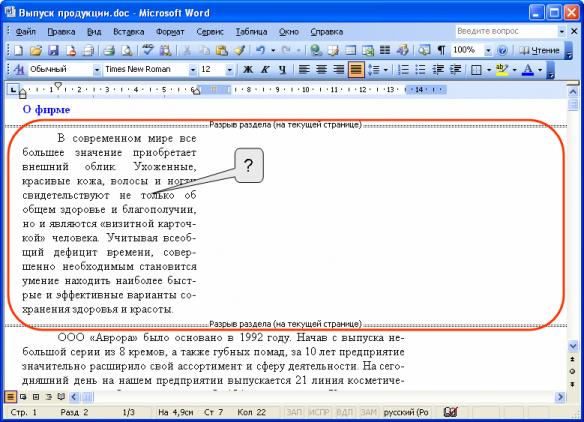Switch to web layout view button
This screenshot has height=422, width=584.
click(23, 397)
